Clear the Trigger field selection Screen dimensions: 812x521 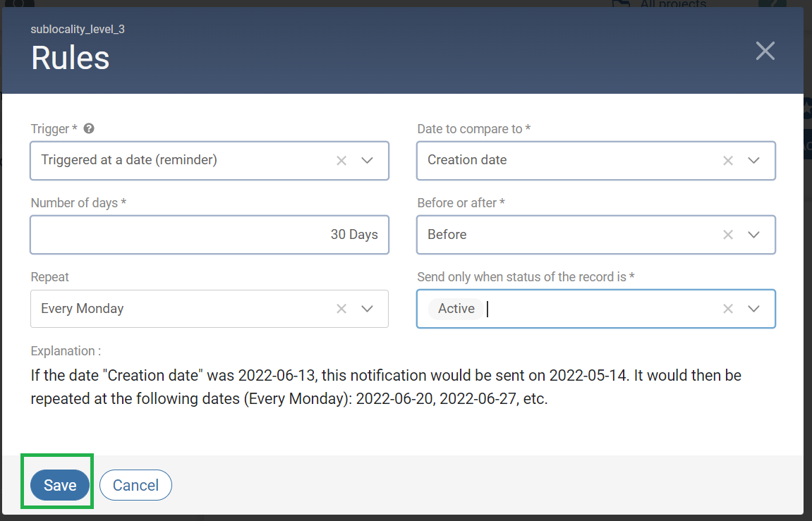tap(341, 160)
